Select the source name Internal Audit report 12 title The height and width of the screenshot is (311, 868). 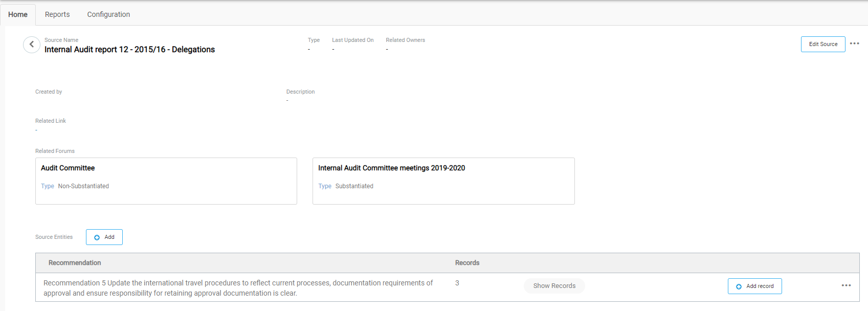click(129, 50)
